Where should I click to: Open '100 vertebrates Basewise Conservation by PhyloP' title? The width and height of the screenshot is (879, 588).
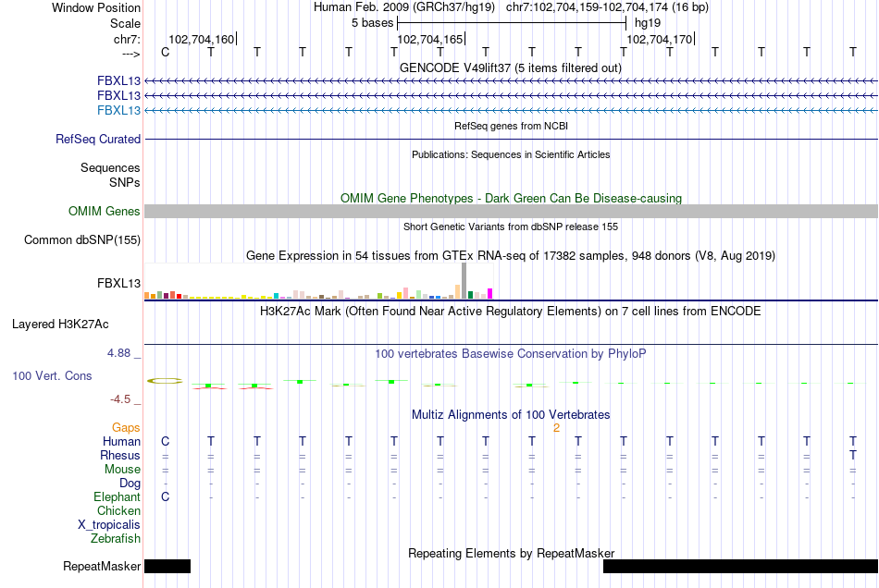pos(511,354)
